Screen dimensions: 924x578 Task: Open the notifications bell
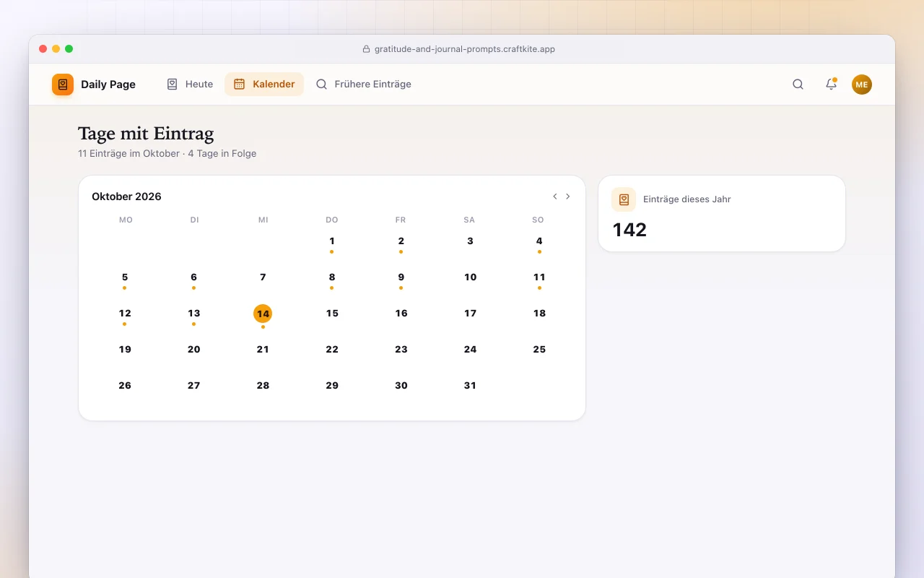tap(831, 85)
